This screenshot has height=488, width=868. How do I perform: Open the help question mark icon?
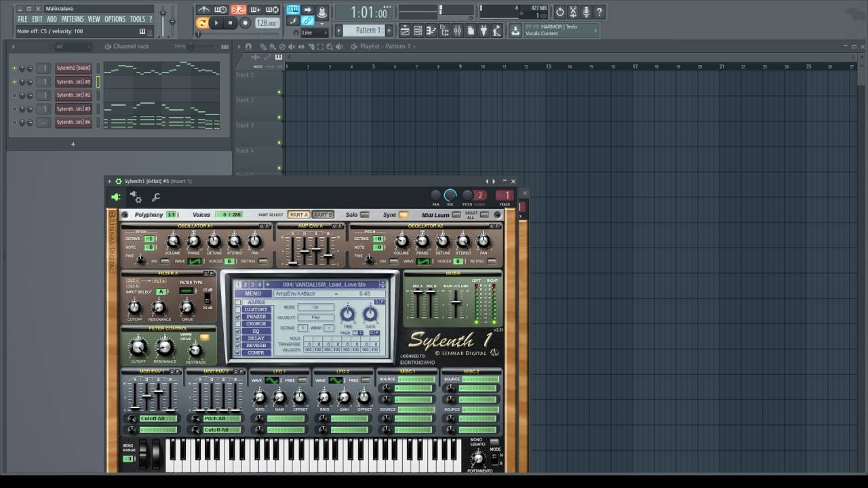(x=599, y=12)
